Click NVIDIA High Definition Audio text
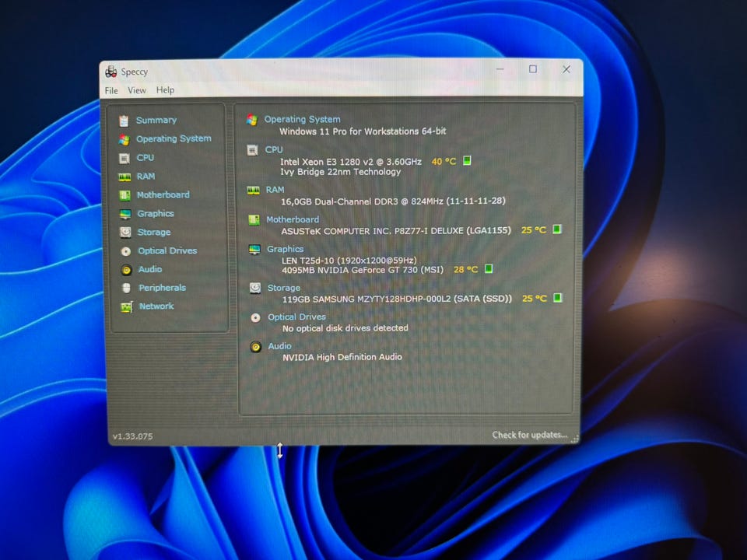Image resolution: width=747 pixels, height=560 pixels. [x=342, y=357]
